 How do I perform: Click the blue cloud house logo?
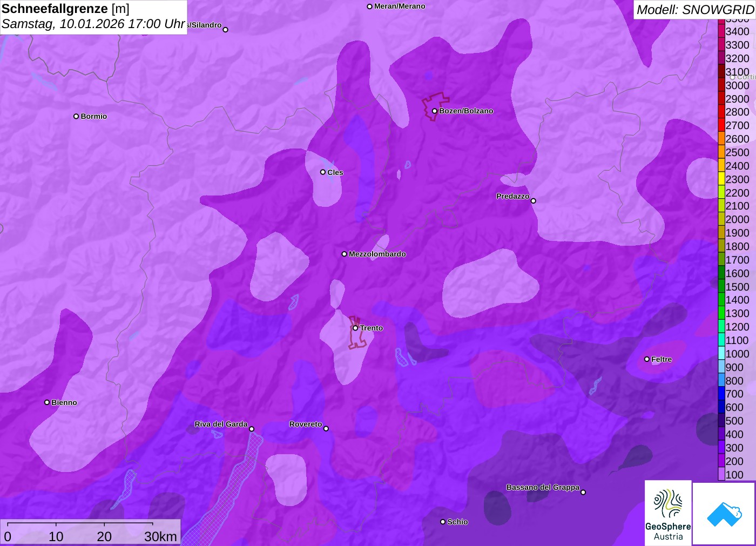click(724, 514)
